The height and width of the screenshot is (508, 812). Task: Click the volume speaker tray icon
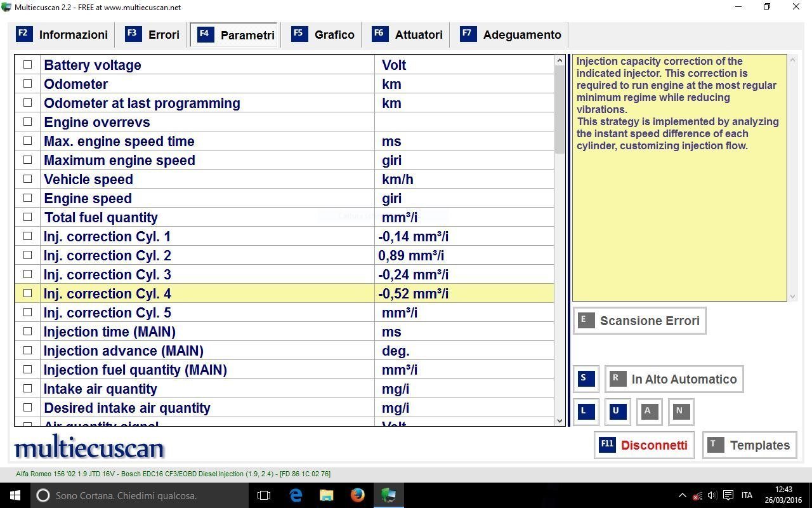[712, 495]
